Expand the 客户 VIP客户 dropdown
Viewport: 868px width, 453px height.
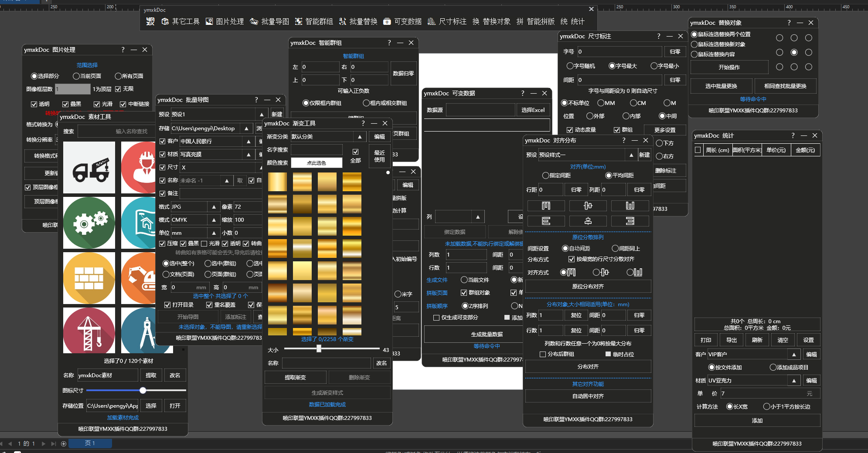pos(794,355)
